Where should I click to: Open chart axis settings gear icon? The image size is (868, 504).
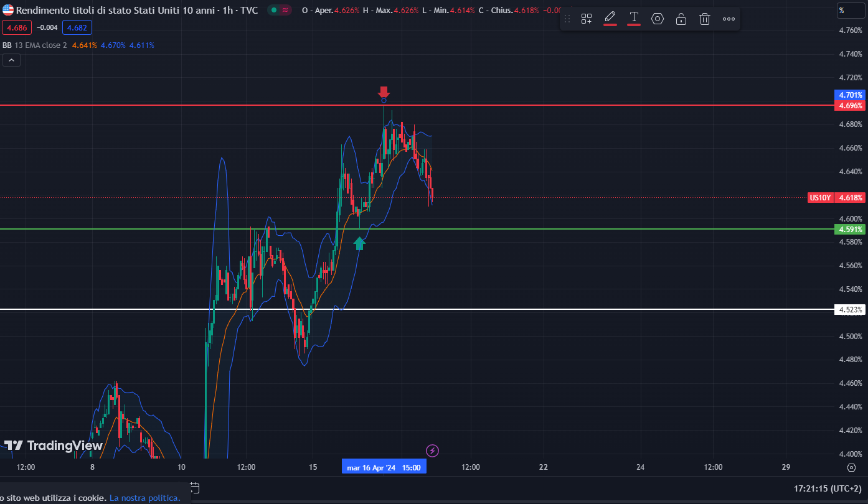coord(851,467)
